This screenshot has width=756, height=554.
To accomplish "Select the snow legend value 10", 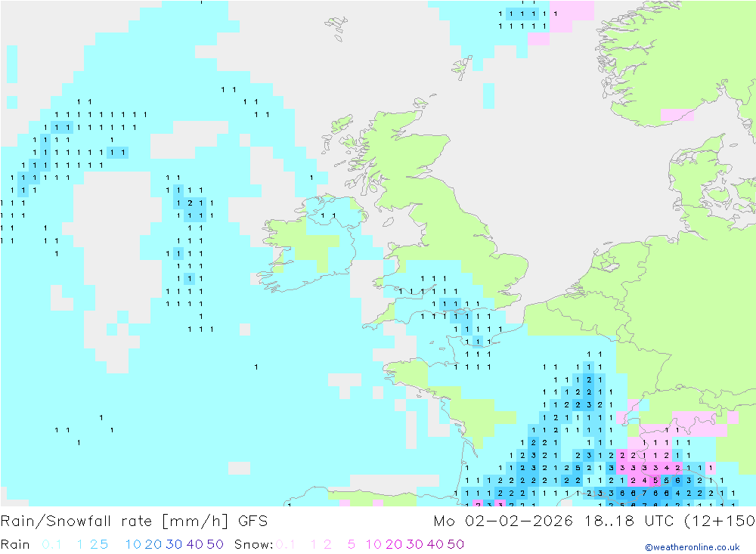I will click(x=373, y=544).
